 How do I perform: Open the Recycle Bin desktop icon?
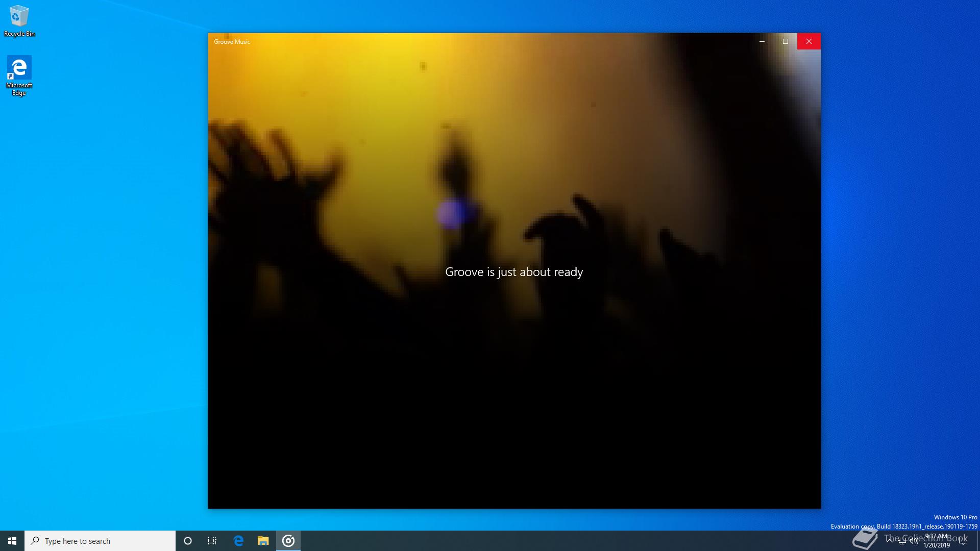click(19, 21)
